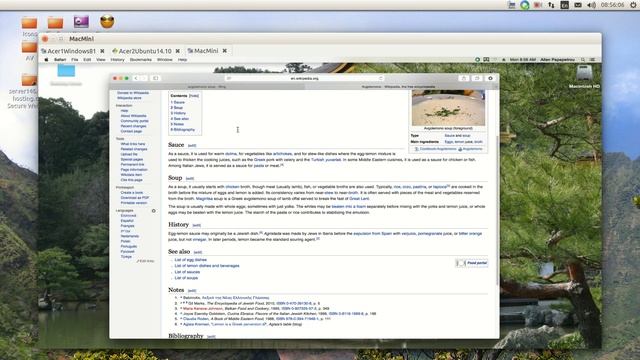Open the Notification Center icon in Mac menu bar
The height and width of the screenshot is (360, 640).
pos(592,60)
